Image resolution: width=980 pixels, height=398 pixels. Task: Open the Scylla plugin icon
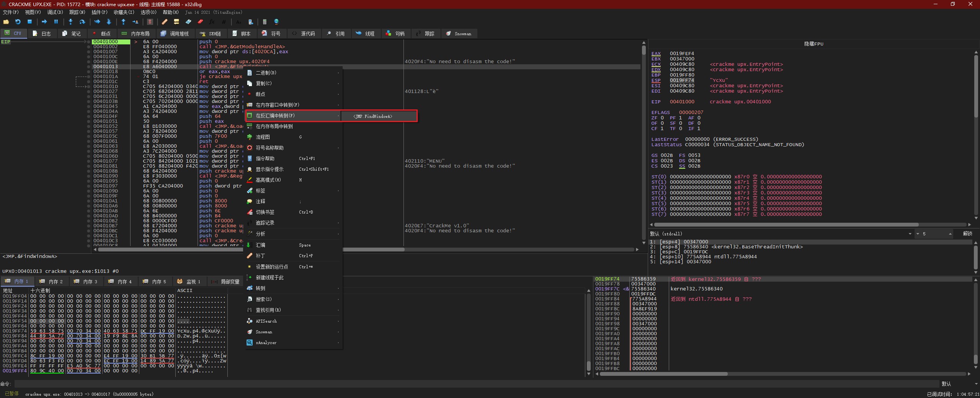pos(150,22)
